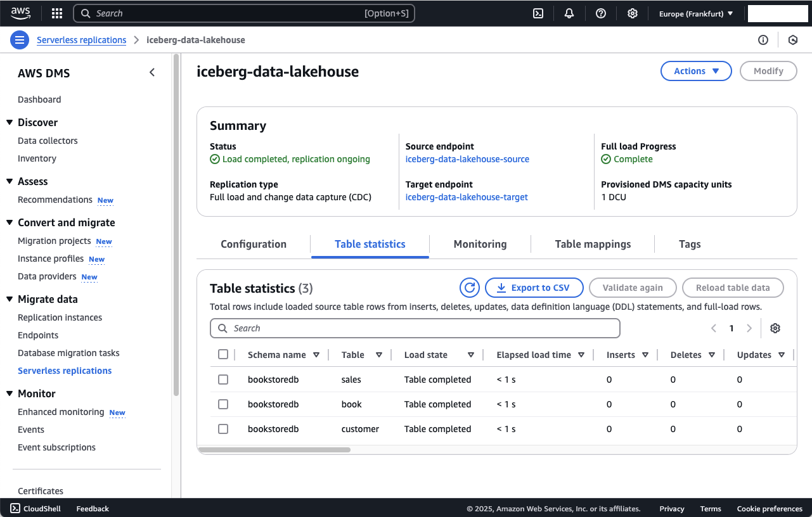Open table preferences gear icon
Viewport: 812px width, 517px height.
click(x=775, y=328)
